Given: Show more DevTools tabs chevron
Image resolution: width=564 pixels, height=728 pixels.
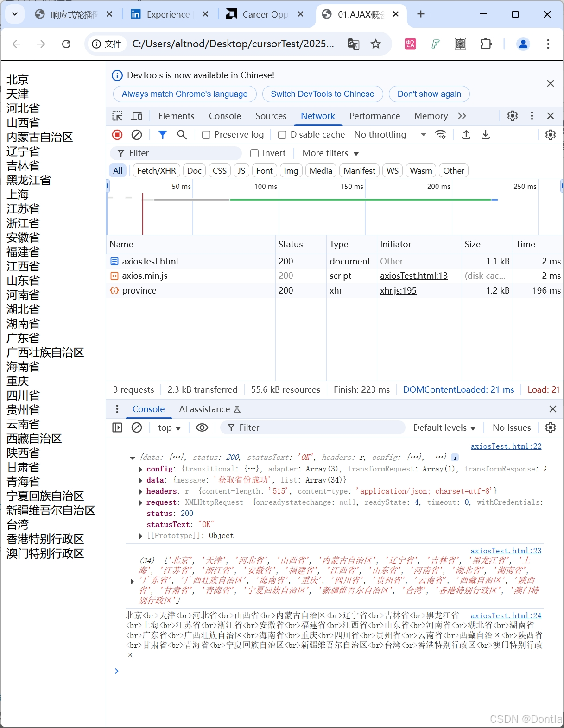Looking at the screenshot, I should tap(462, 116).
